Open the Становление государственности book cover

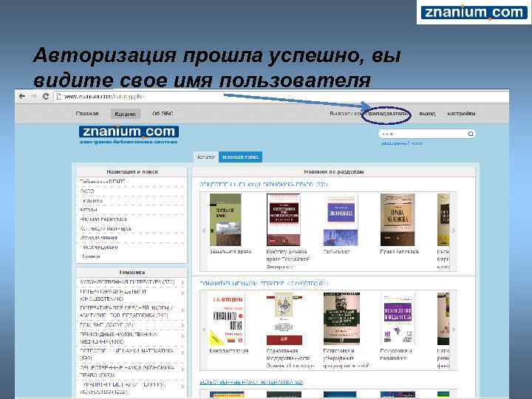(x=284, y=319)
